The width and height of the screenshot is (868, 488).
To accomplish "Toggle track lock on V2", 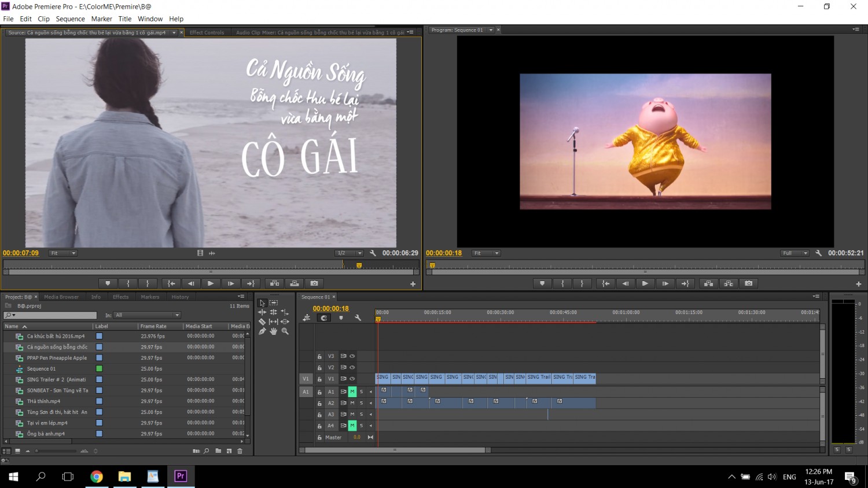I will 319,368.
